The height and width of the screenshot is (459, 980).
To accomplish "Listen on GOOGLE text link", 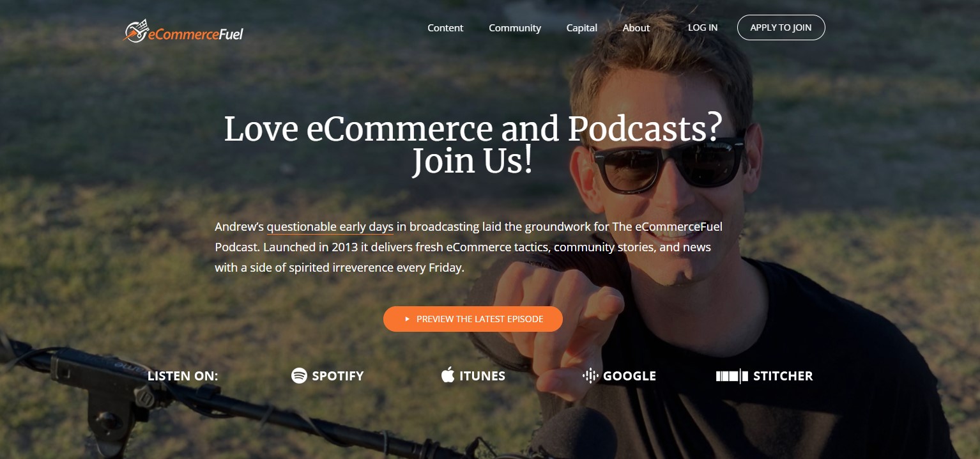I will pyautogui.click(x=630, y=376).
